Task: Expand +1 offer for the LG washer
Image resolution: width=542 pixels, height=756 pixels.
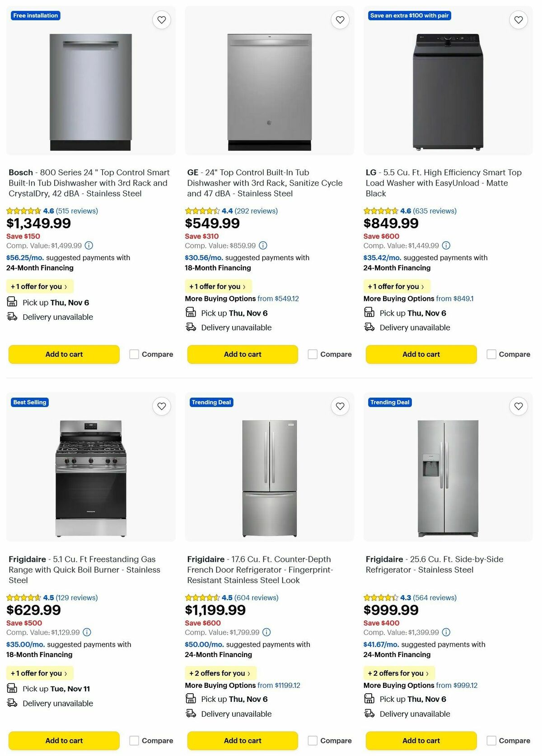Action: [396, 286]
